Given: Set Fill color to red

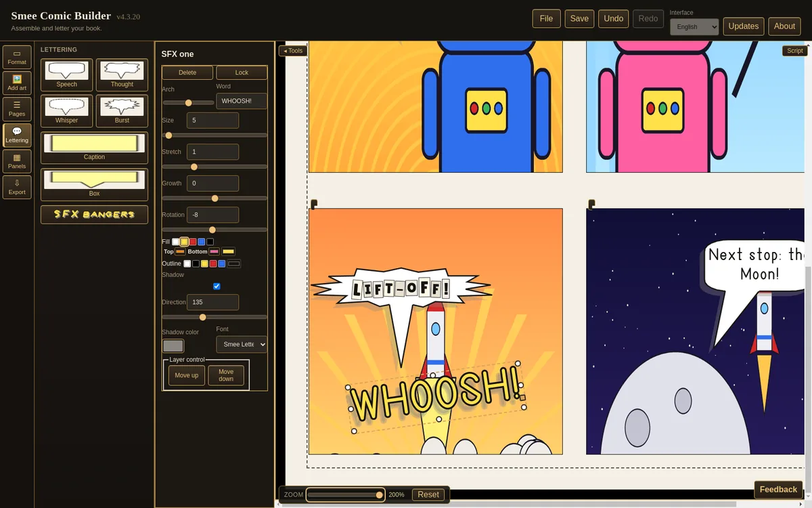Looking at the screenshot, I should (193, 242).
